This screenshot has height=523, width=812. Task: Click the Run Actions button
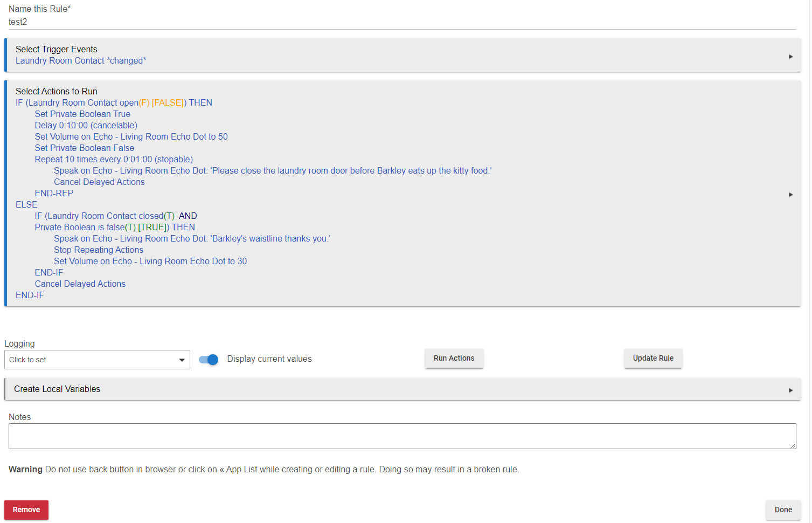tap(454, 359)
